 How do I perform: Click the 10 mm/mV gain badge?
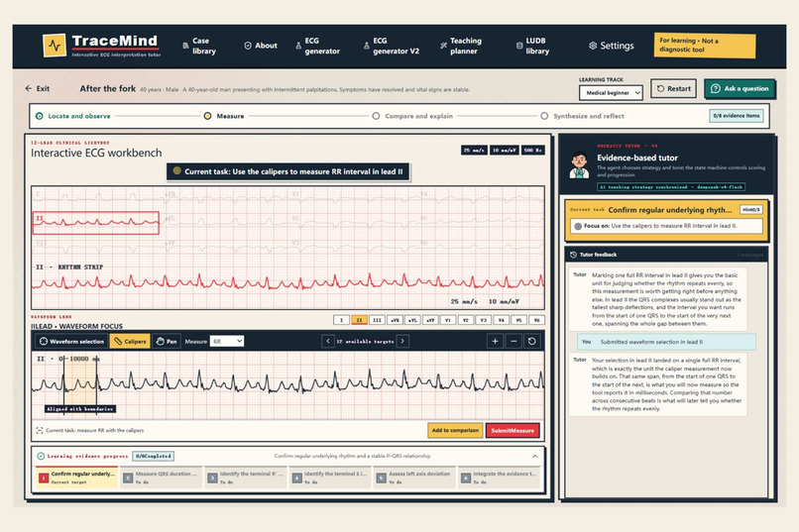(504, 151)
